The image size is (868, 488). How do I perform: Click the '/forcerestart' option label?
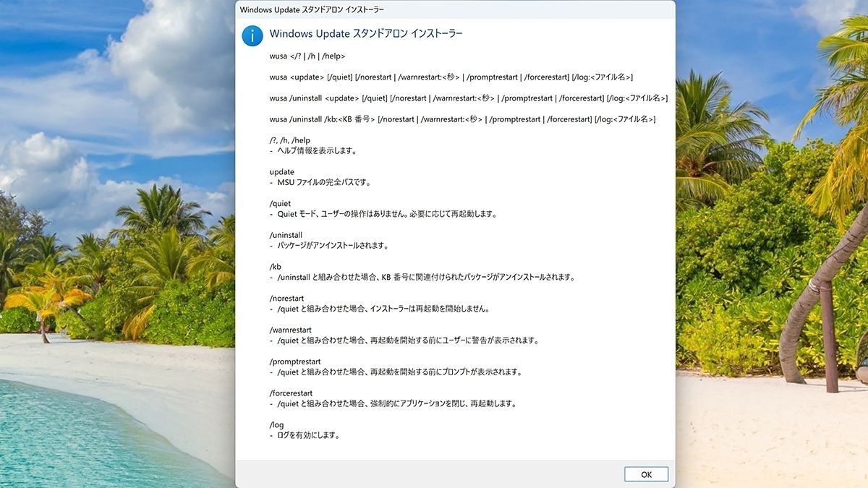click(291, 393)
